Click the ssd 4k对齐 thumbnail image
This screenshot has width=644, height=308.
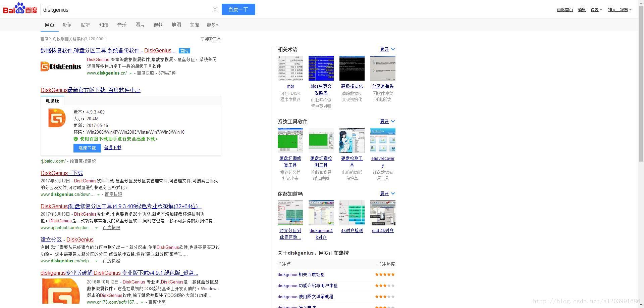tap(382, 212)
